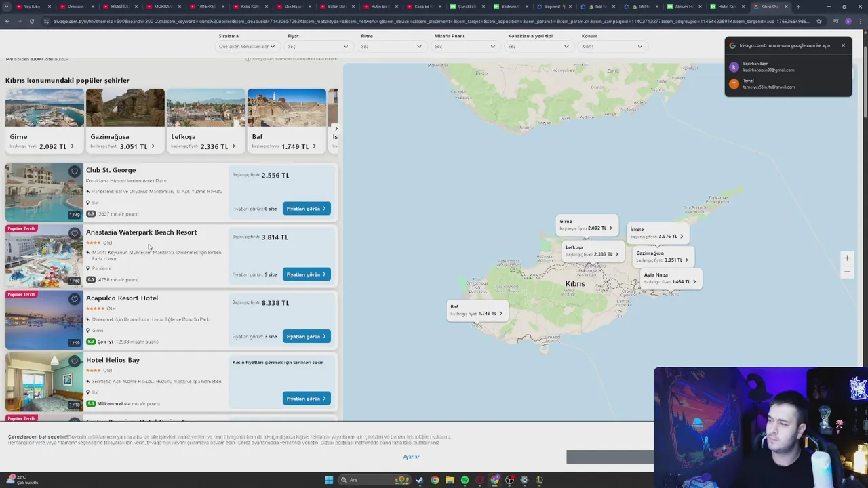Open OBS Studio from the taskbar
868x488 pixels.
tap(509, 480)
